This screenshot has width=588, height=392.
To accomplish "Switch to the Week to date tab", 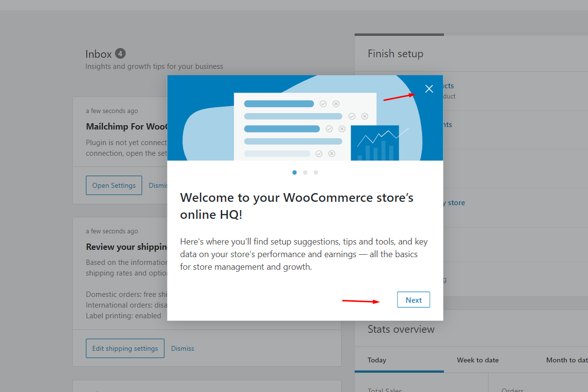I will (478, 360).
